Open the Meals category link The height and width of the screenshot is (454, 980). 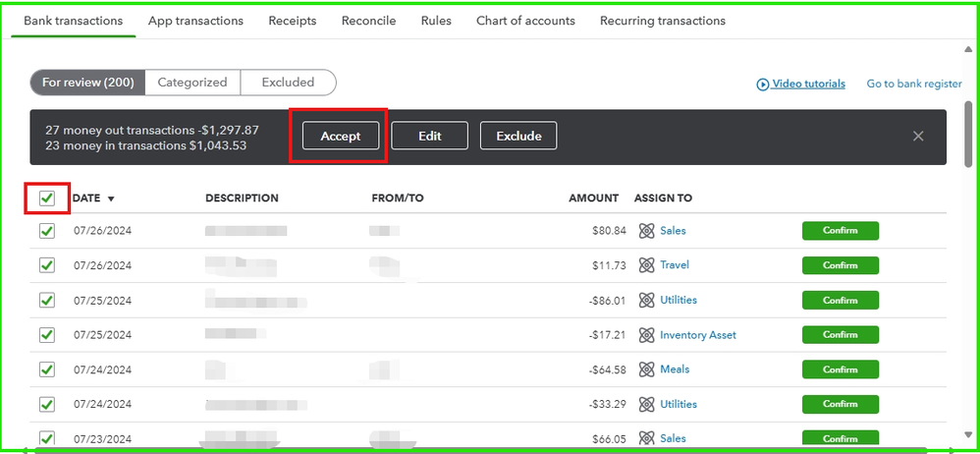(675, 369)
